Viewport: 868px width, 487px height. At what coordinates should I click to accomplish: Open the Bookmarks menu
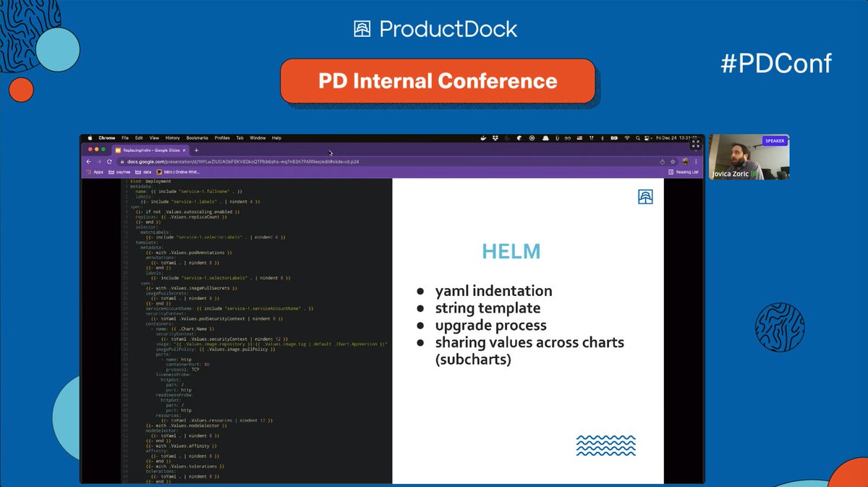click(197, 137)
